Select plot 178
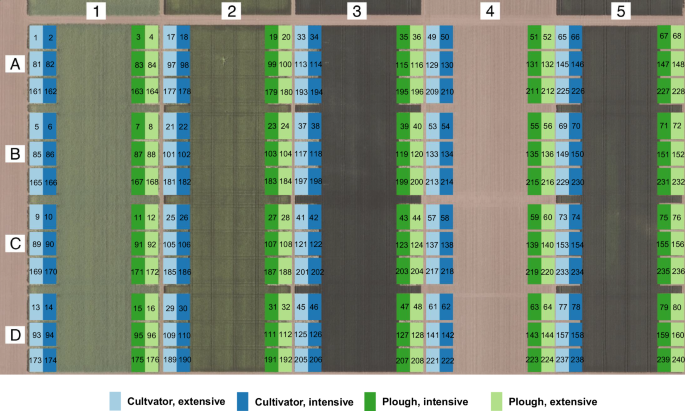 (184, 91)
